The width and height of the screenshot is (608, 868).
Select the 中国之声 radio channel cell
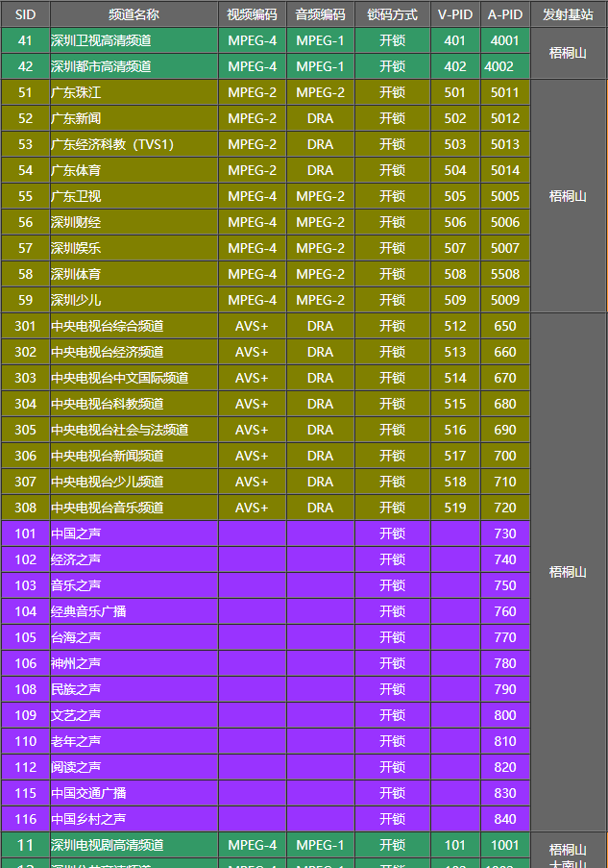(76, 533)
